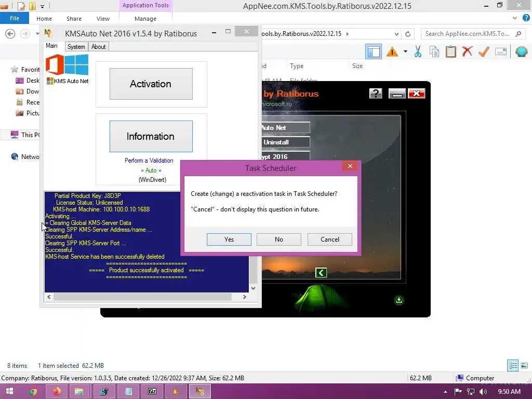532x399 pixels.
Task: Click the volume speaker tray icon
Action: pyautogui.click(x=483, y=392)
